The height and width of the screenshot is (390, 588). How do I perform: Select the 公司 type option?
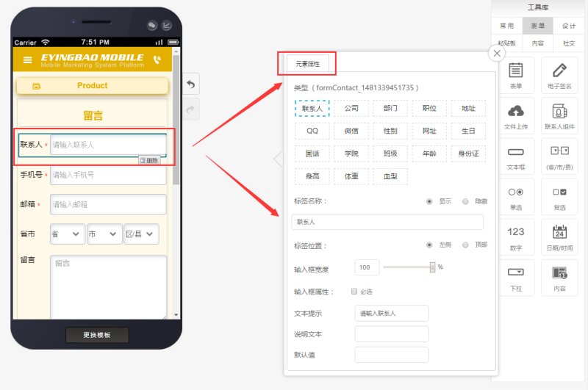[x=351, y=108]
